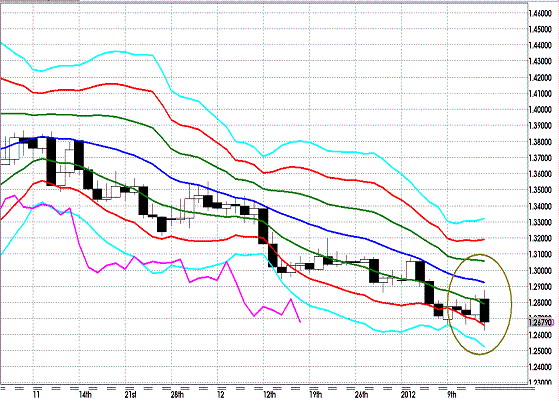Click the 21st date label
This screenshot has width=559, height=401.
pos(130,395)
